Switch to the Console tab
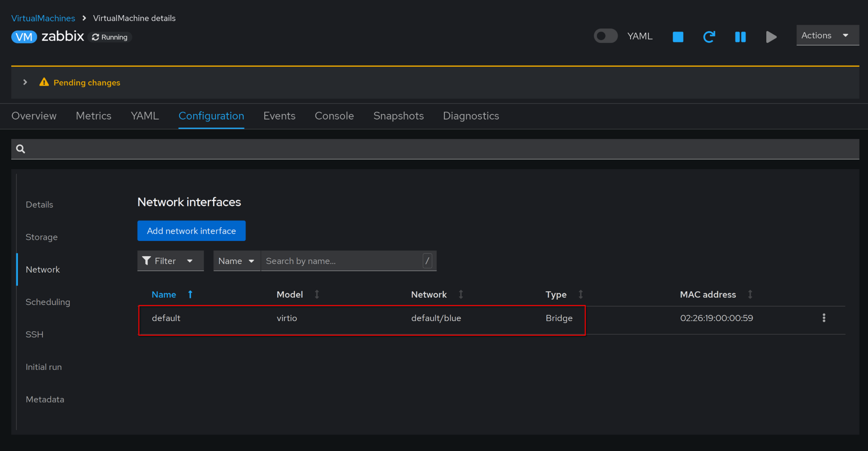The image size is (868, 451). point(334,116)
